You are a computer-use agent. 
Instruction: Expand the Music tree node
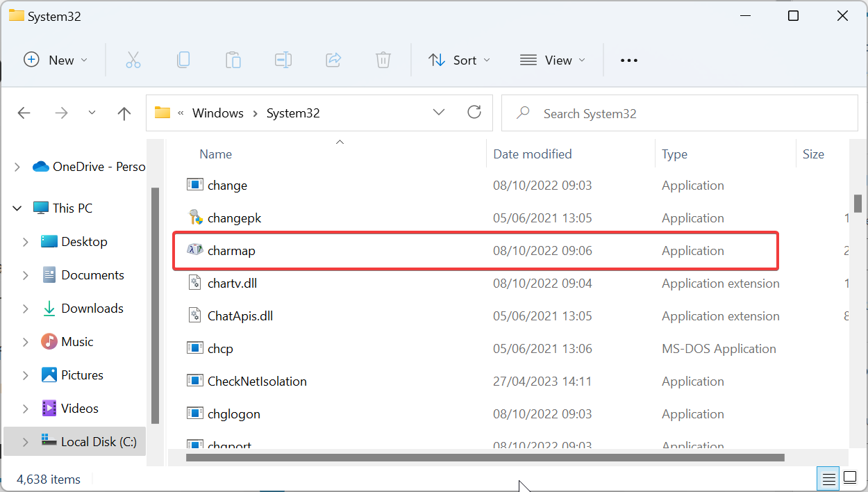pos(26,342)
